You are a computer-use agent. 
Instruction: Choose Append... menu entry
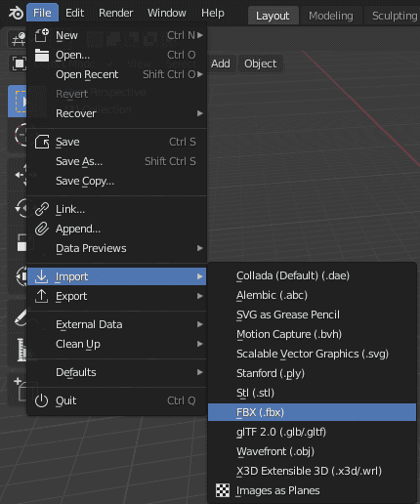(116, 229)
